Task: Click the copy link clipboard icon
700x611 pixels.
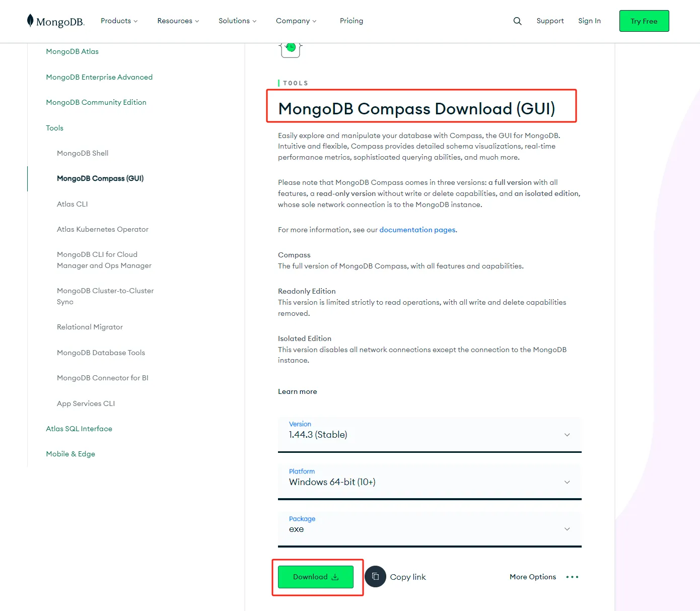Action: [x=375, y=577]
